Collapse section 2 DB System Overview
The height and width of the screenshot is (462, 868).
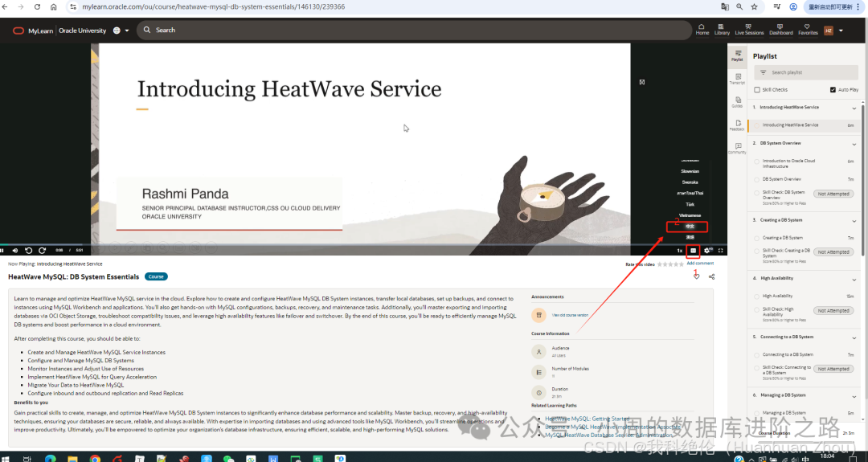pyautogui.click(x=854, y=144)
